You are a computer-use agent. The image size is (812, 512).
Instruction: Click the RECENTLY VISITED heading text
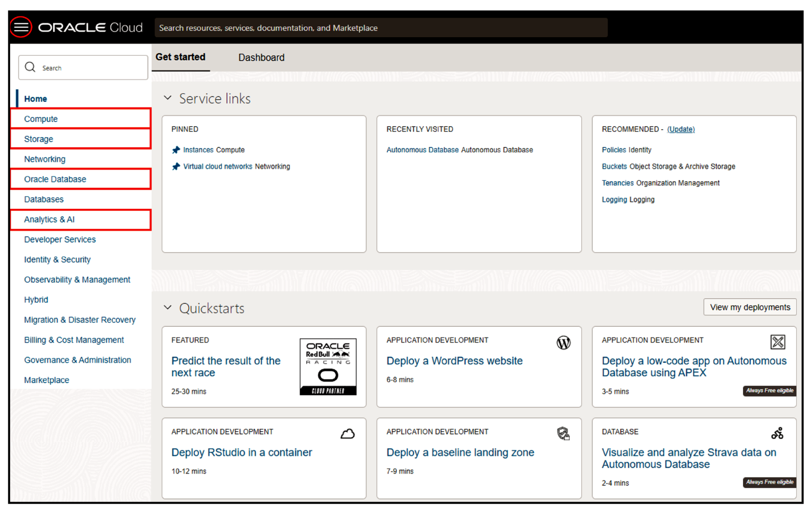[x=420, y=129]
